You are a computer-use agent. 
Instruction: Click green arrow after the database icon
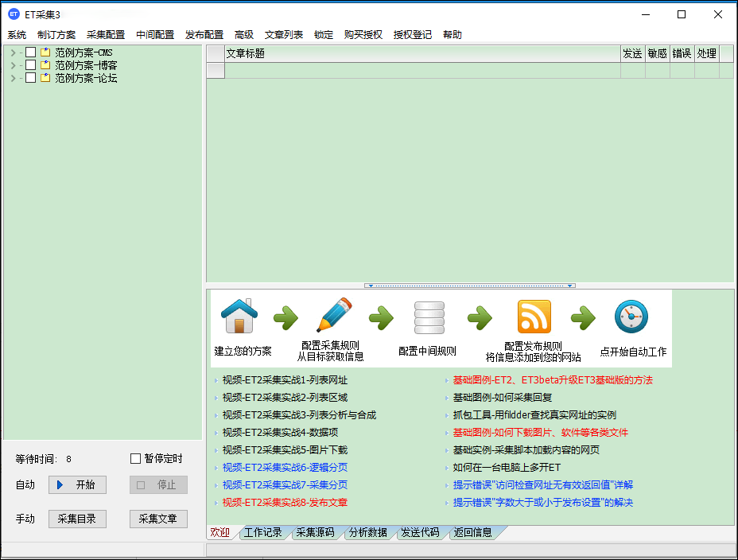tap(480, 317)
